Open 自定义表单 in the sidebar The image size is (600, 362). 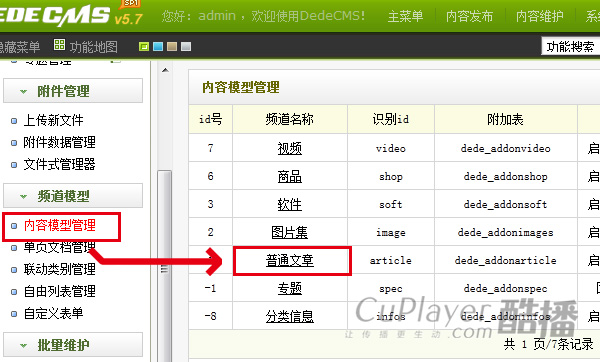pos(53,314)
